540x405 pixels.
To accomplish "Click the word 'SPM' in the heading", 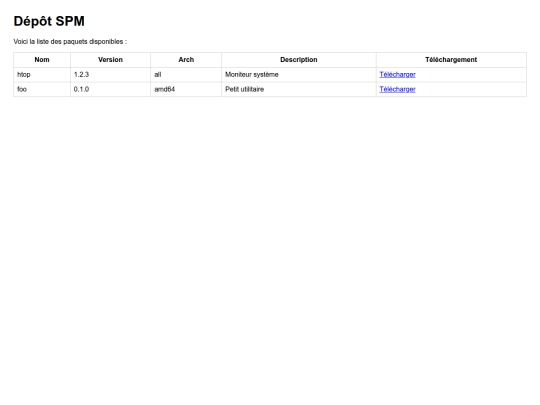I will pos(70,21).
